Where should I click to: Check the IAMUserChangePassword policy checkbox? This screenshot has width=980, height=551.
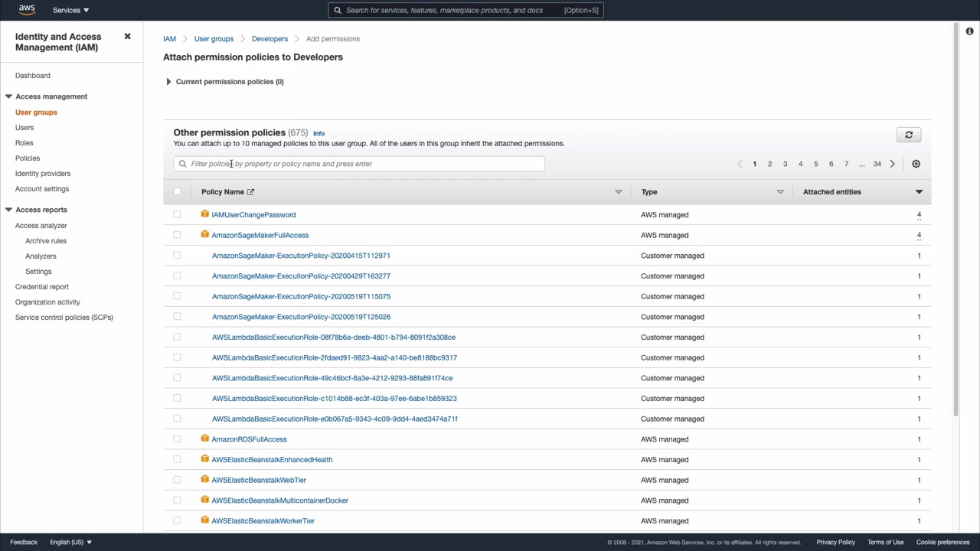pos(177,215)
